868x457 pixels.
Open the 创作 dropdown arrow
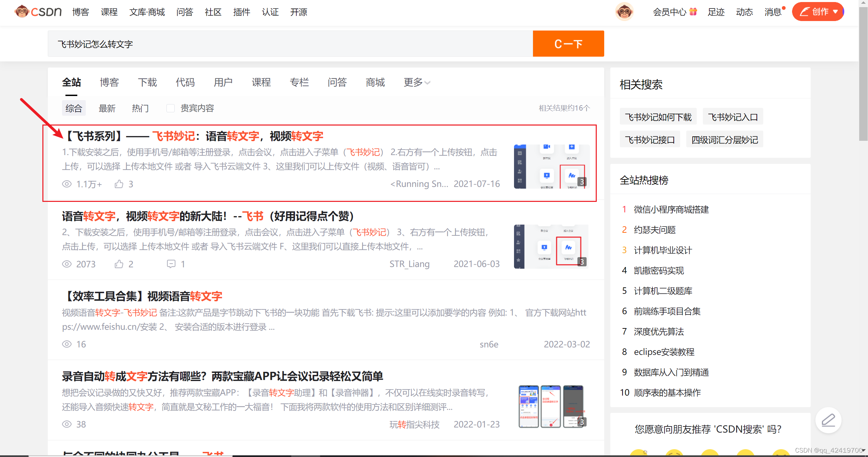click(835, 12)
